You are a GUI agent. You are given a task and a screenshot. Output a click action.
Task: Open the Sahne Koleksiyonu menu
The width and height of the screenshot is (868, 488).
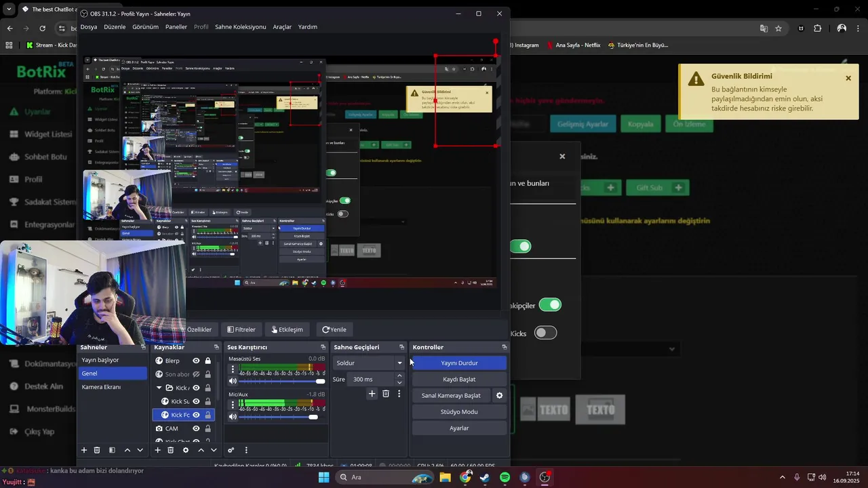point(240,27)
